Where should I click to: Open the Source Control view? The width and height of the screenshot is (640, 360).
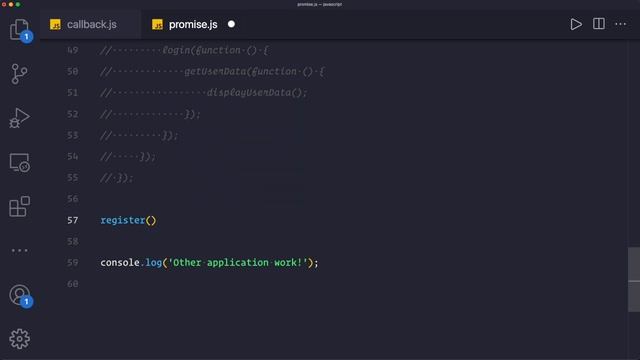click(19, 74)
